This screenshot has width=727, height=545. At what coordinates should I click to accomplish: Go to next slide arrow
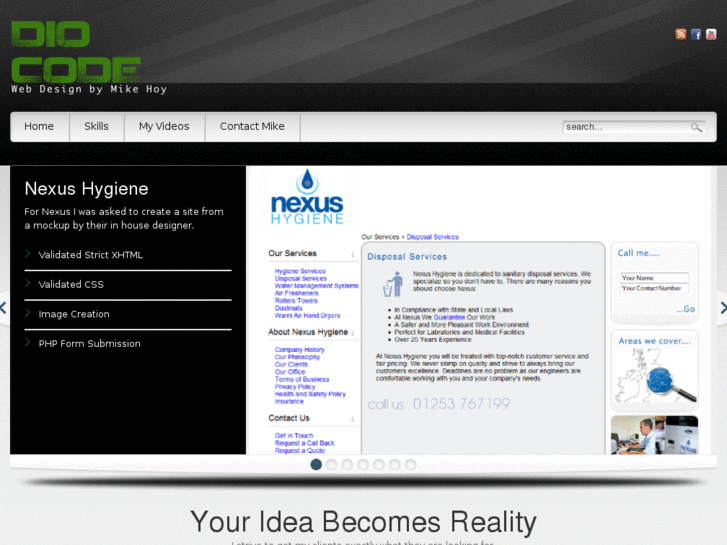723,308
